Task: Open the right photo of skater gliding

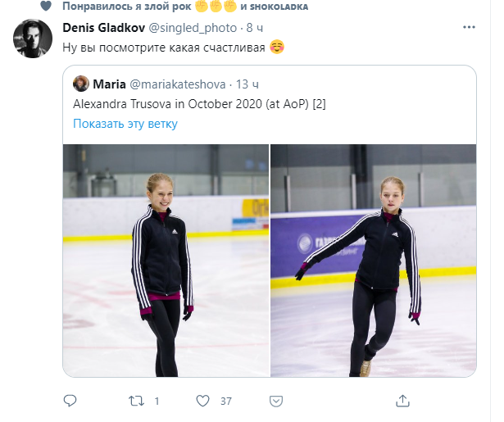Action: click(373, 261)
